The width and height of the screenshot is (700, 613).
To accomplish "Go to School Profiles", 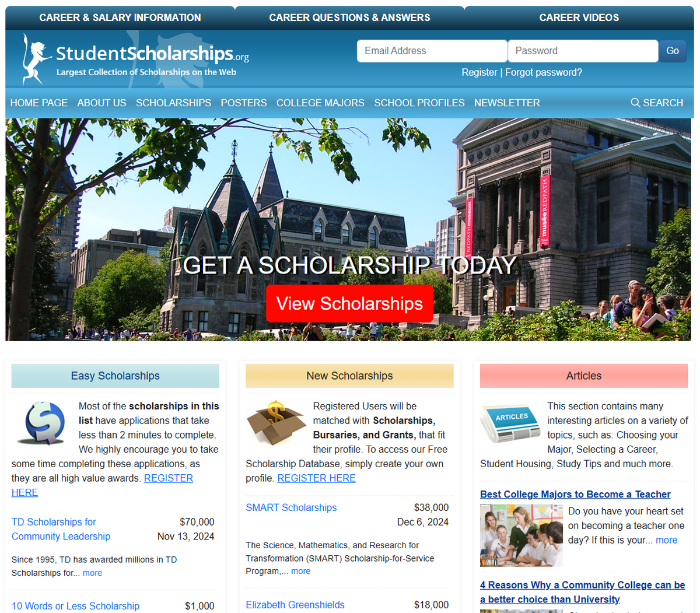I will pos(419,103).
